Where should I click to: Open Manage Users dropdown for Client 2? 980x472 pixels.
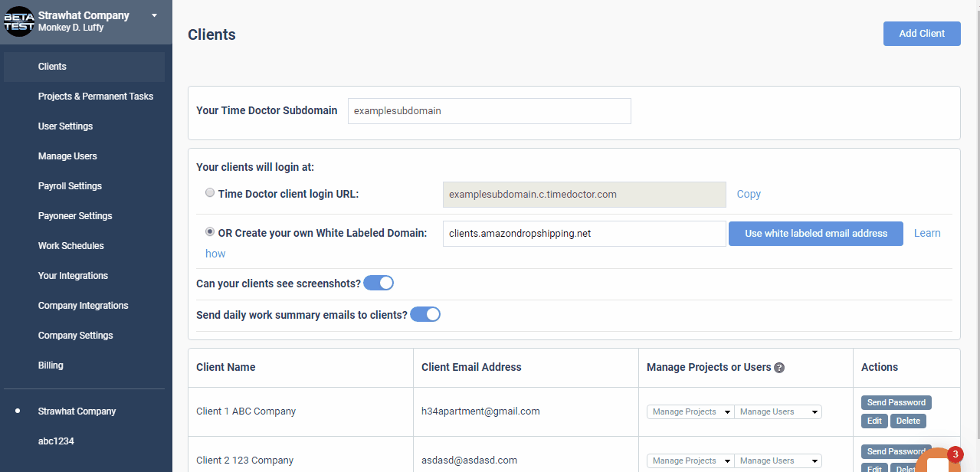pos(778,461)
